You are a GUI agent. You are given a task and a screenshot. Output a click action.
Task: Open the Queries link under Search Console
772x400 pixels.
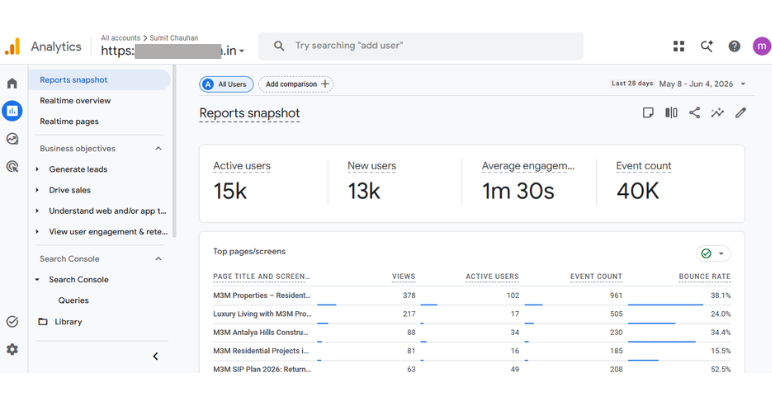point(73,300)
